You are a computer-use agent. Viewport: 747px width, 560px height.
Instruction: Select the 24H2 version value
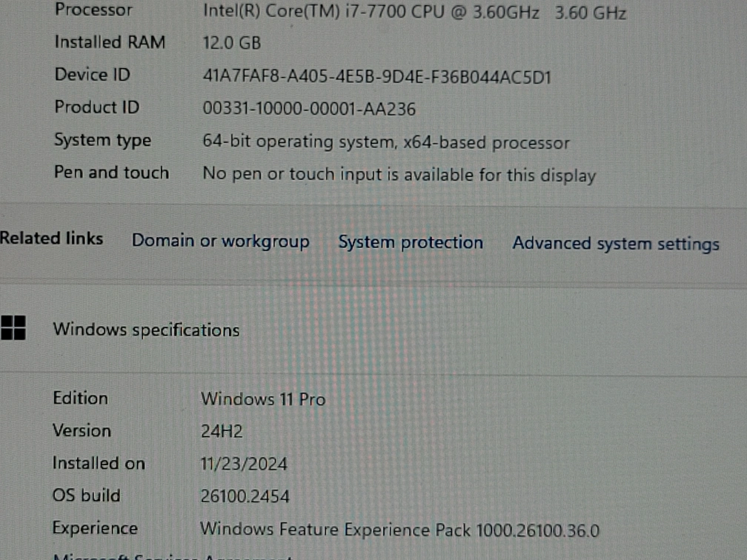[x=222, y=431]
